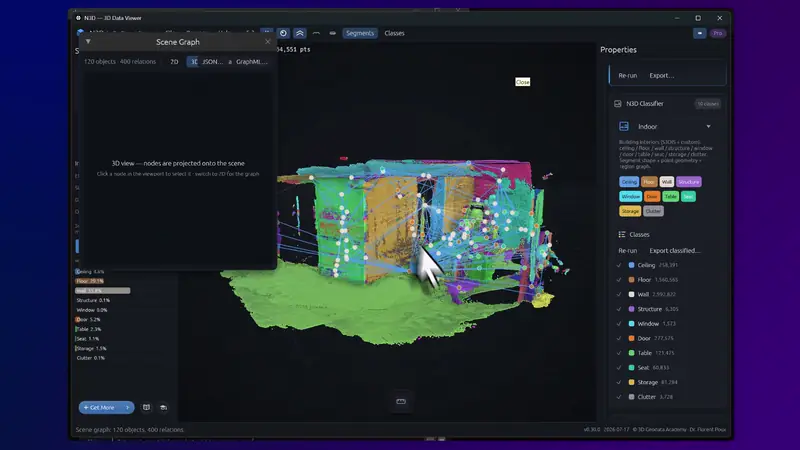Close the Scene Graph panel
This screenshot has height=450, width=800.
268,42
